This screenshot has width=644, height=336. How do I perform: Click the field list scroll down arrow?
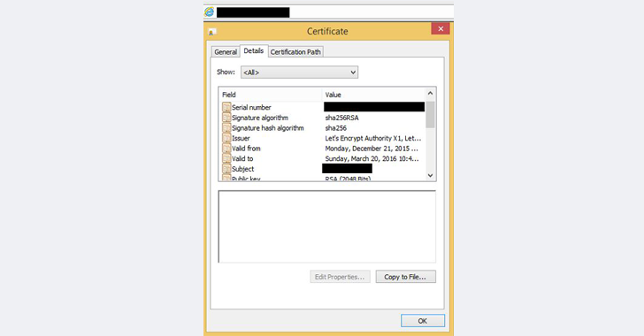click(x=430, y=175)
